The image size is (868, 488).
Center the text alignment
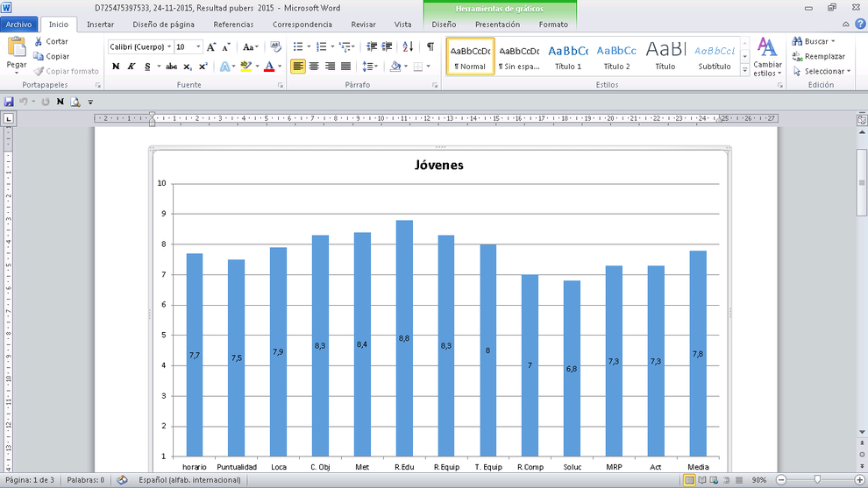(x=314, y=67)
